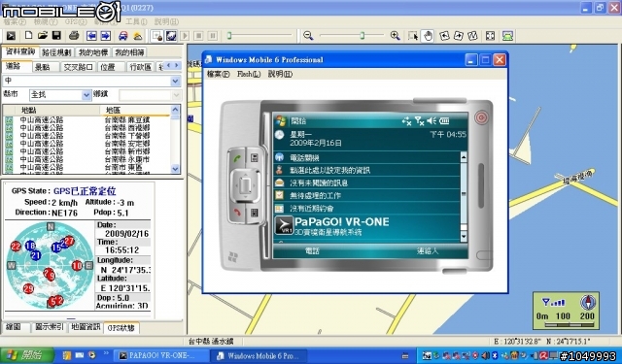
Task: Create a new file with the blank page icon
Action: click(28, 36)
